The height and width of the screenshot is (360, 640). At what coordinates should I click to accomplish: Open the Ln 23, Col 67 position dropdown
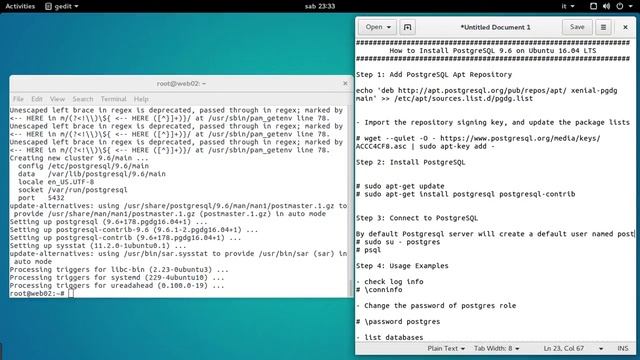click(x=573, y=348)
